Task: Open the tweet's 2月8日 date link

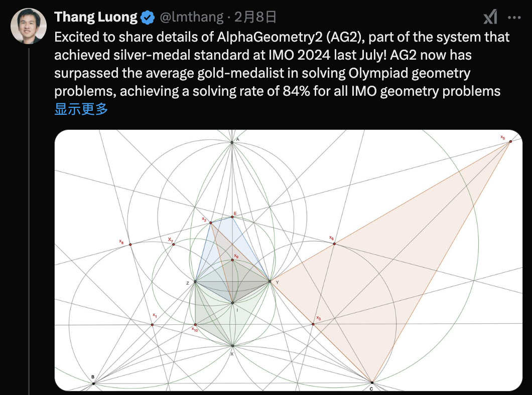Action: (x=255, y=17)
